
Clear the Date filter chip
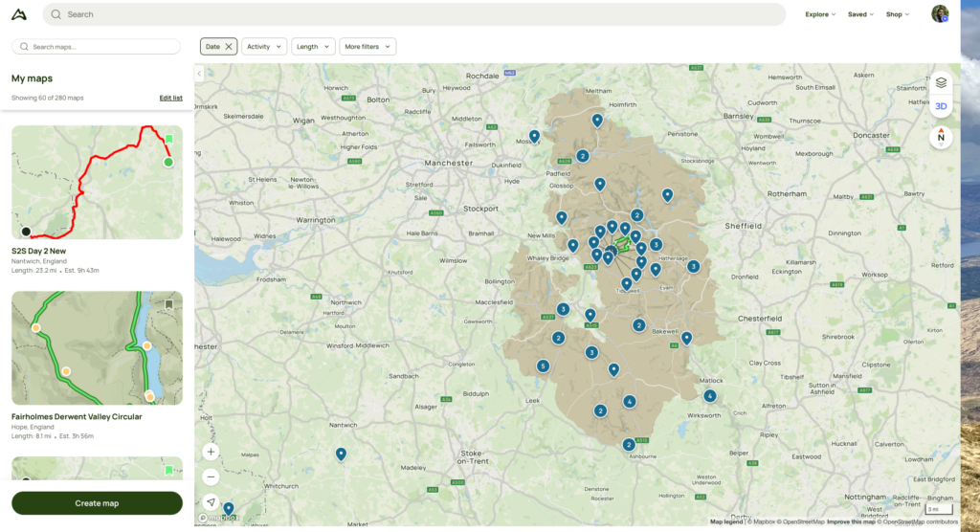coord(230,47)
